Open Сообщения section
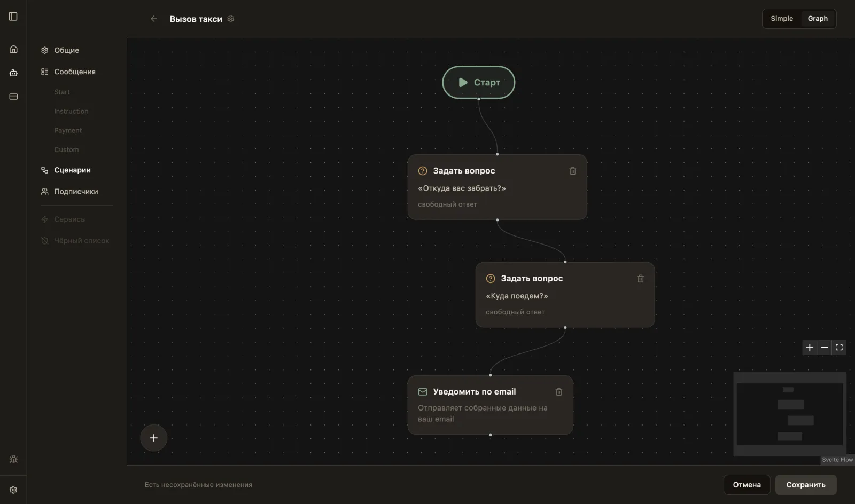 point(75,72)
